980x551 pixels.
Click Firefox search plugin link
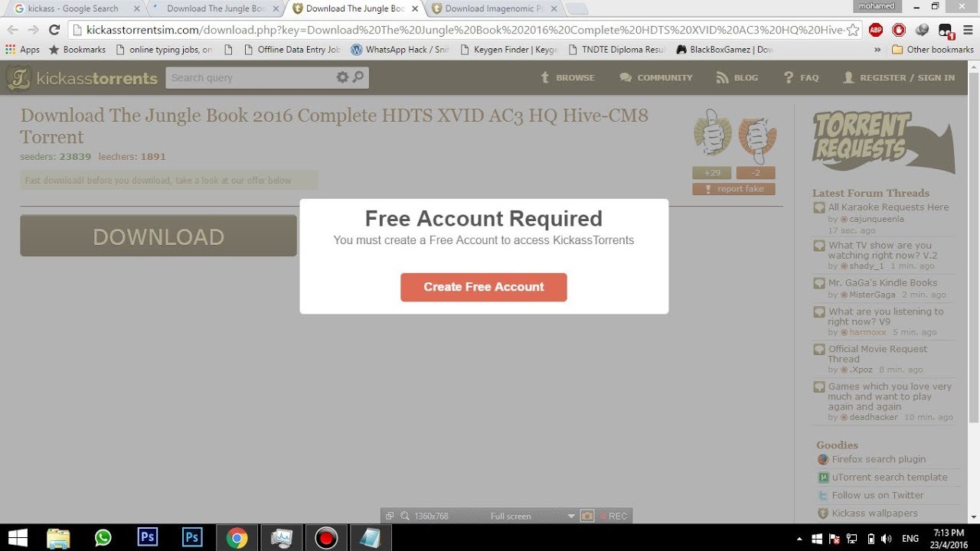pos(879,459)
